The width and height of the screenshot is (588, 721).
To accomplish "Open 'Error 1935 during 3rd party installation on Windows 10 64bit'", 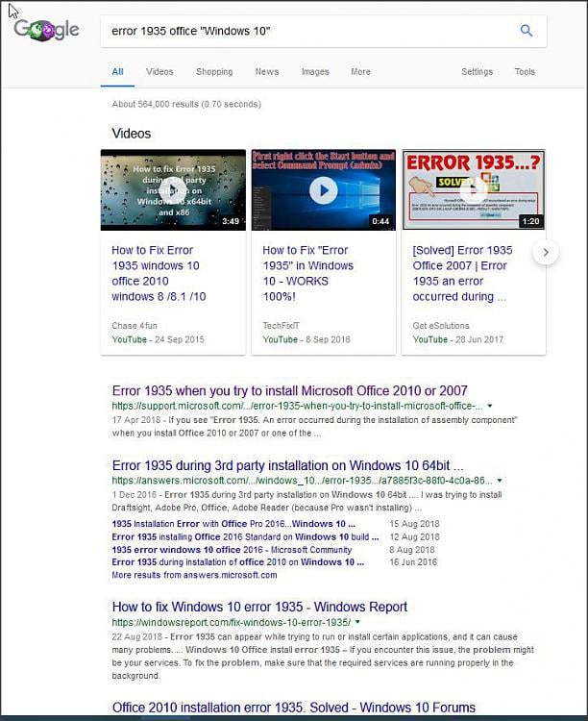I will 288,465.
